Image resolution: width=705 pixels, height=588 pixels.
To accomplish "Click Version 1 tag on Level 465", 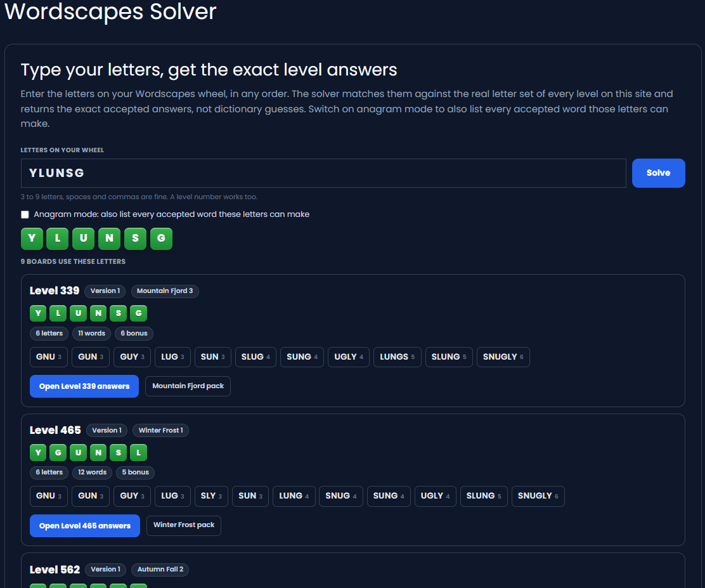I will [x=107, y=431].
